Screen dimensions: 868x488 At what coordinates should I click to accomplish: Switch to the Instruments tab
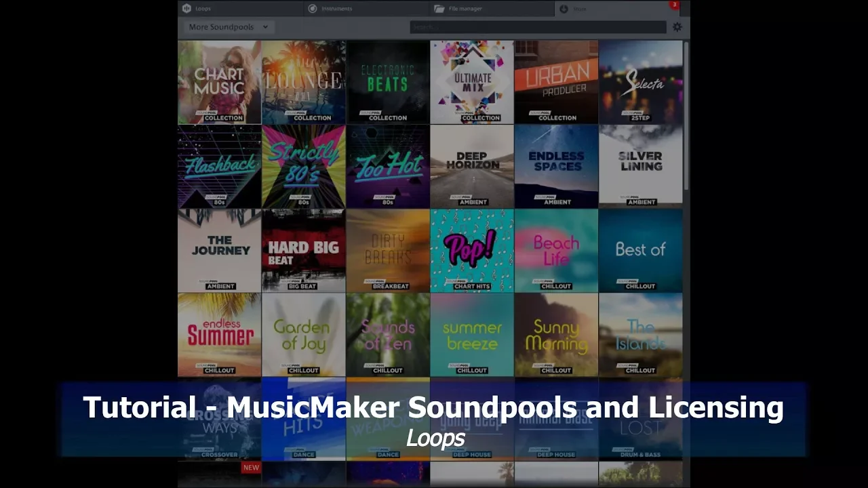click(366, 8)
